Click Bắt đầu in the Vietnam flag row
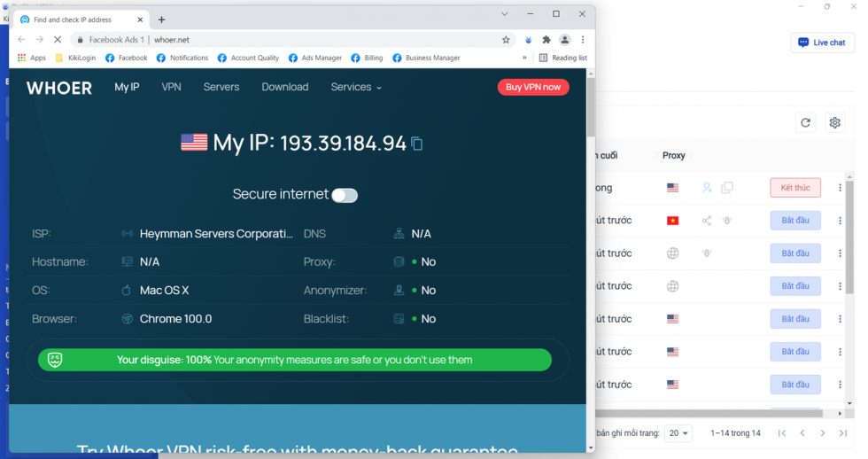The height and width of the screenshot is (459, 868). 795,221
